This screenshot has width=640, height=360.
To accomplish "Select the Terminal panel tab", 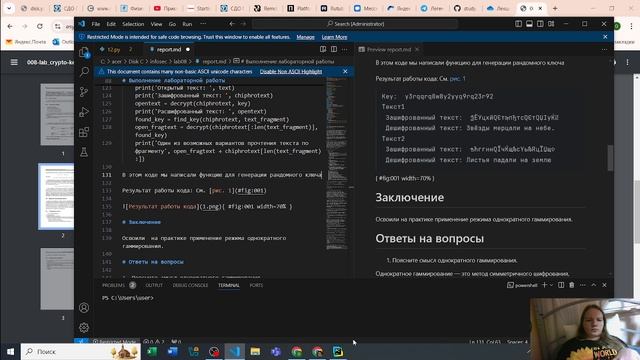I will (229, 285).
